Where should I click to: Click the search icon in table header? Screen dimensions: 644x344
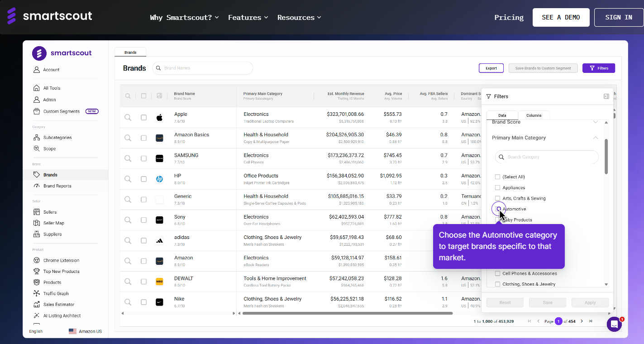pyautogui.click(x=128, y=96)
